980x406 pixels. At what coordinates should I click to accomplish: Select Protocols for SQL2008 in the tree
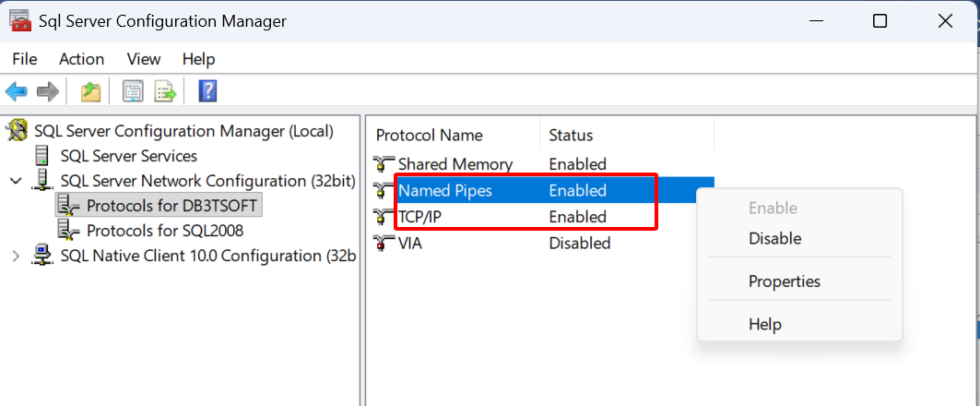(164, 231)
